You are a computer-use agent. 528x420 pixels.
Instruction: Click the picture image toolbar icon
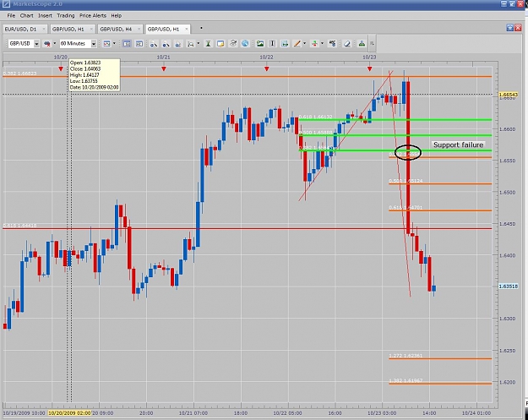(x=260, y=43)
